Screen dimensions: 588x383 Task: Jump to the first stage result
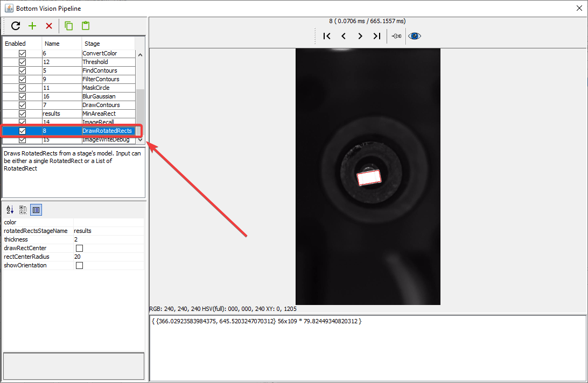click(327, 36)
